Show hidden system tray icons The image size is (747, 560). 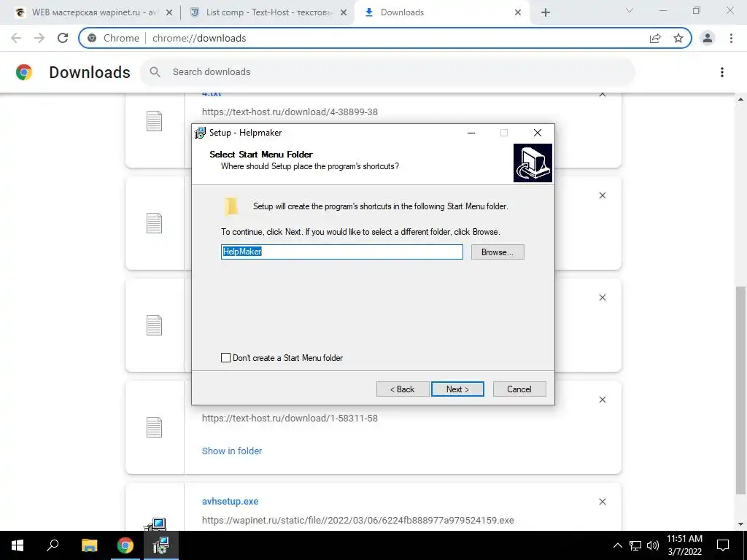(x=617, y=545)
